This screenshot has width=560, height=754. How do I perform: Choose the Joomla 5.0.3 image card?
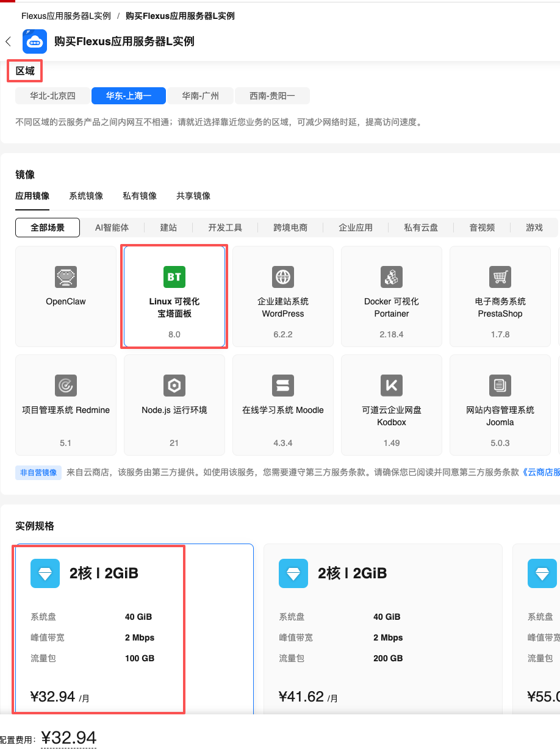point(500,405)
